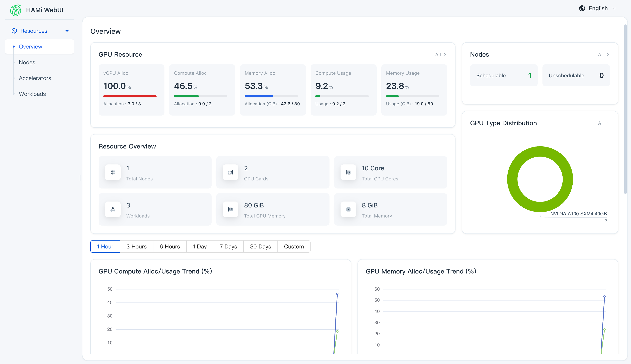The image size is (631, 364).
Task: Click the Total Memory chip icon
Action: [348, 209]
